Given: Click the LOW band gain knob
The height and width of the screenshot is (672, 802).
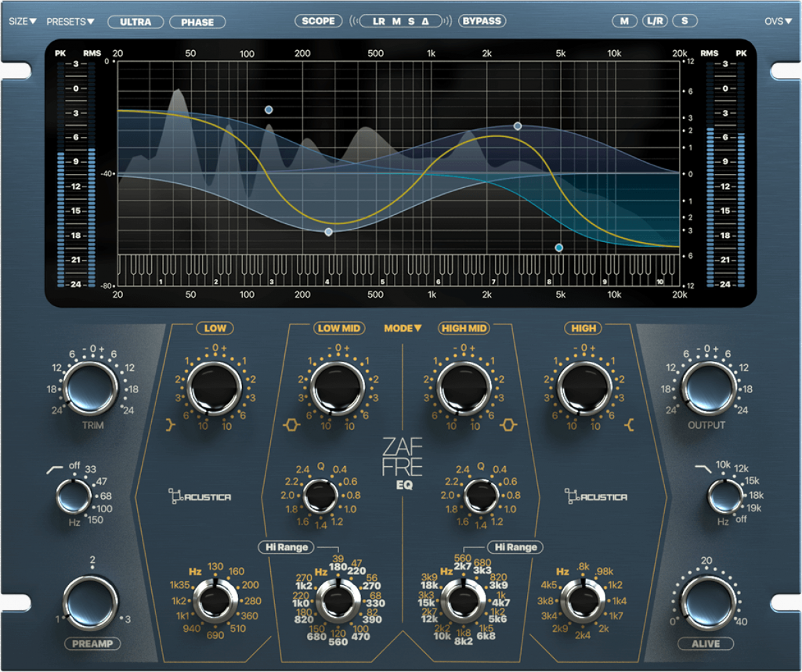Looking at the screenshot, I should click(214, 388).
